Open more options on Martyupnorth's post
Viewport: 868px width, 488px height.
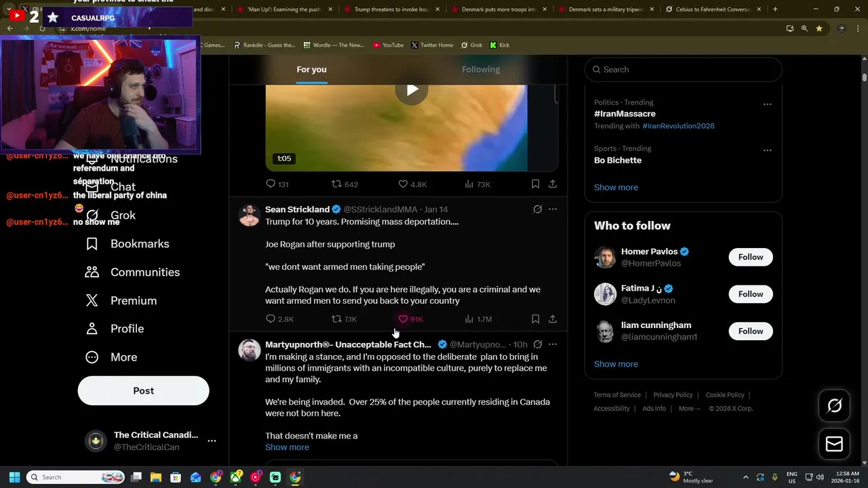point(553,344)
